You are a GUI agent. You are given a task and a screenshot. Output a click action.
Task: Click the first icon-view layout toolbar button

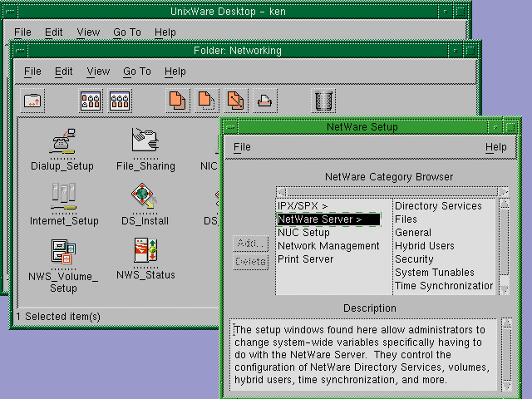coord(91,101)
